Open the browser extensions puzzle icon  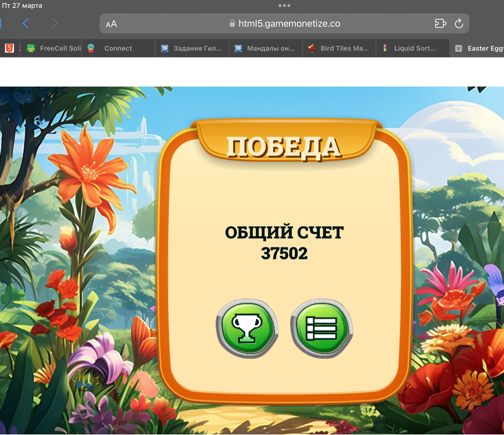point(440,24)
